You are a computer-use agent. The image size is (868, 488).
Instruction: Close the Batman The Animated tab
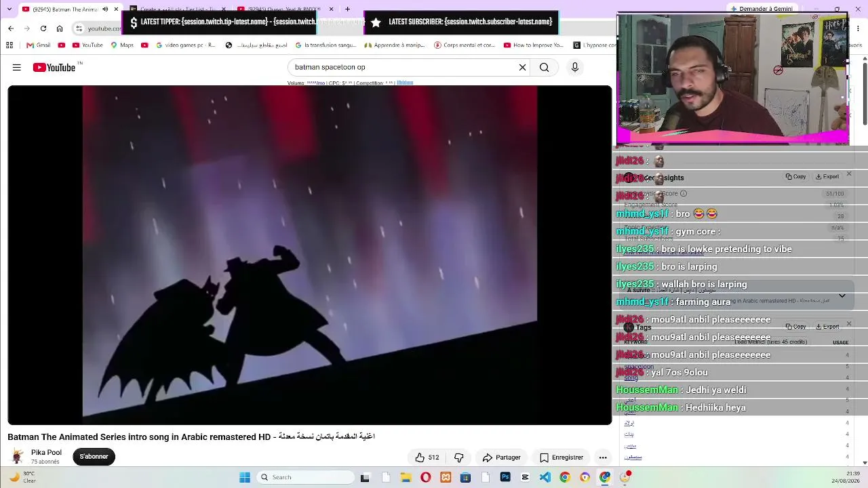(x=116, y=9)
